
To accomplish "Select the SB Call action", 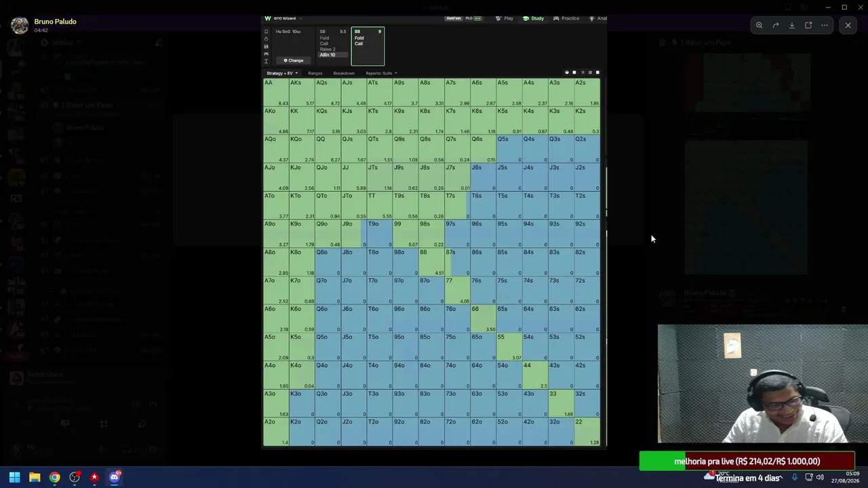I will coord(324,43).
